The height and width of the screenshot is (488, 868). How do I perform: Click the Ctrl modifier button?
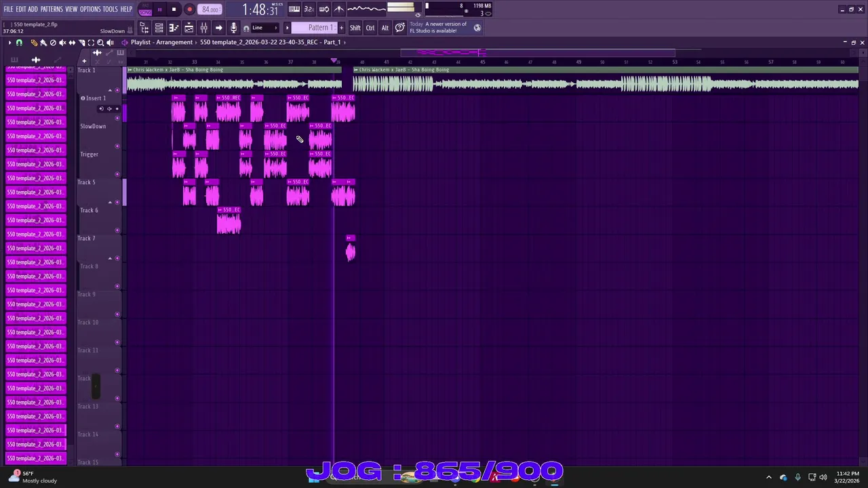click(370, 28)
